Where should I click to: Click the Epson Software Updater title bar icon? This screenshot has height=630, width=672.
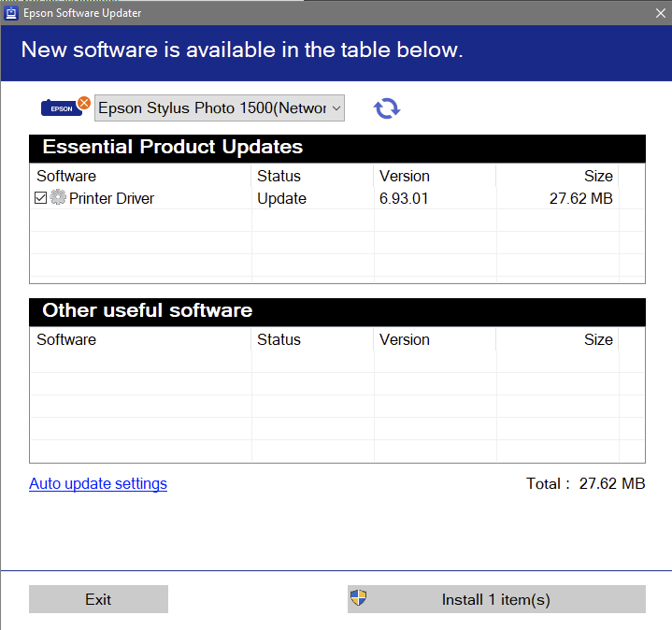[11, 12]
